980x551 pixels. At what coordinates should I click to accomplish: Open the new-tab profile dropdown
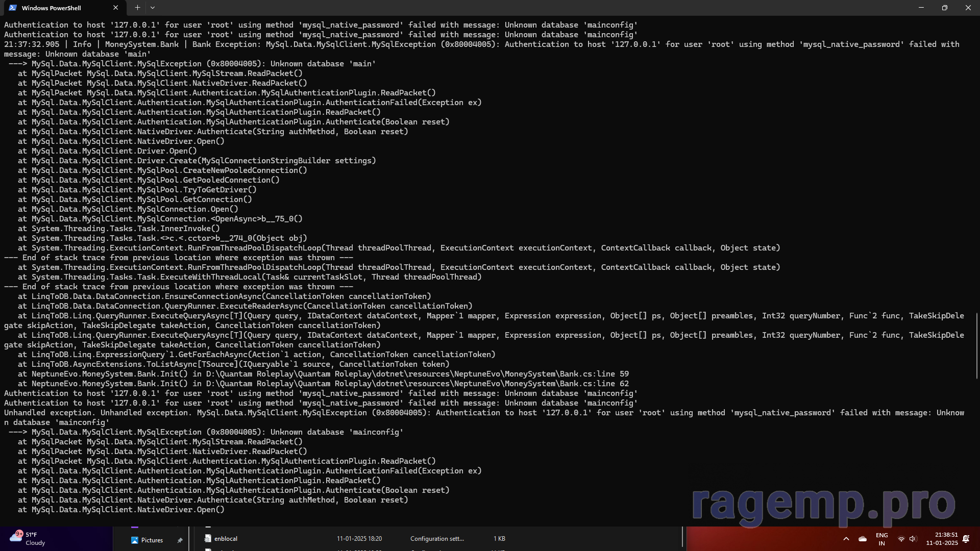[153, 8]
